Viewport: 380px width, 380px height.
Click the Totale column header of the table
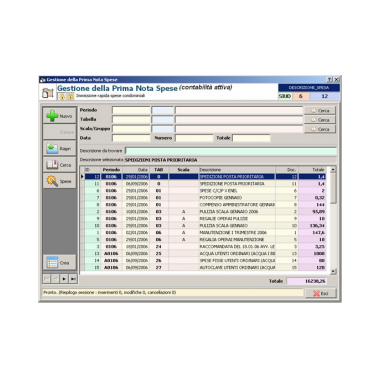click(x=312, y=170)
